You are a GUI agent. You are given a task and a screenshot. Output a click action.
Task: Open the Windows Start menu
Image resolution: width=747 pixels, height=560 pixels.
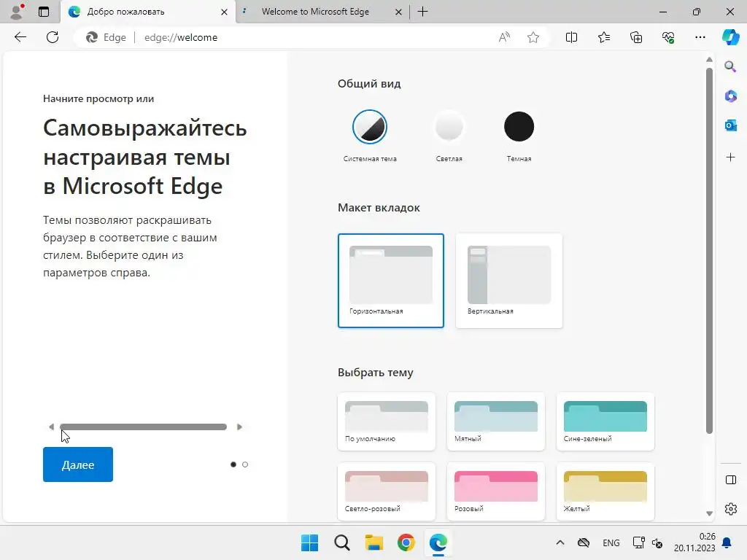[x=309, y=542]
